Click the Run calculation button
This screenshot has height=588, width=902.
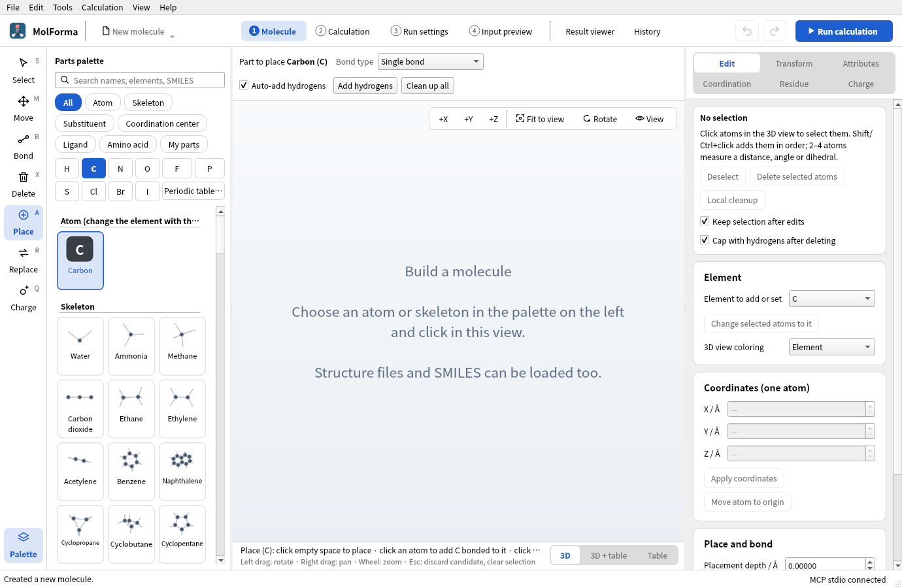click(844, 31)
